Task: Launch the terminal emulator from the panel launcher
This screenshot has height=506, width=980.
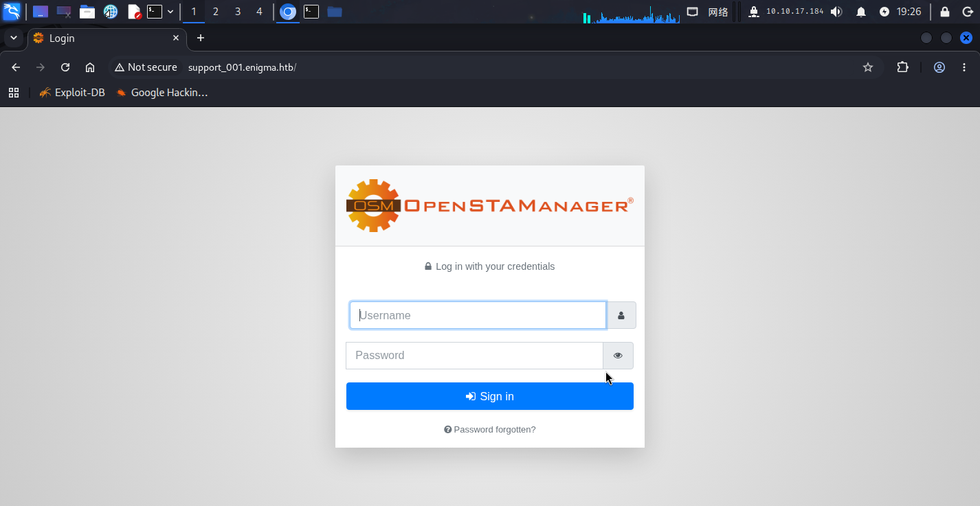Action: (x=155, y=12)
